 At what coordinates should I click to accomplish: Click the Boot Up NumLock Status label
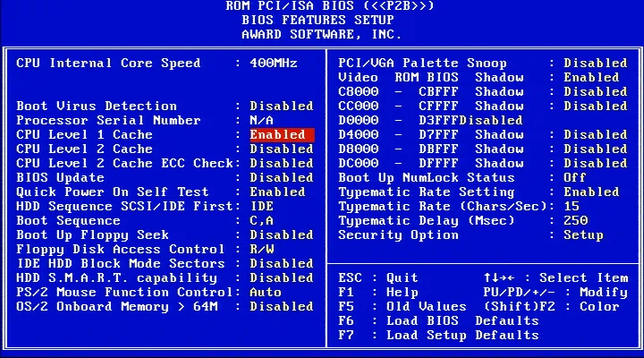[427, 177]
